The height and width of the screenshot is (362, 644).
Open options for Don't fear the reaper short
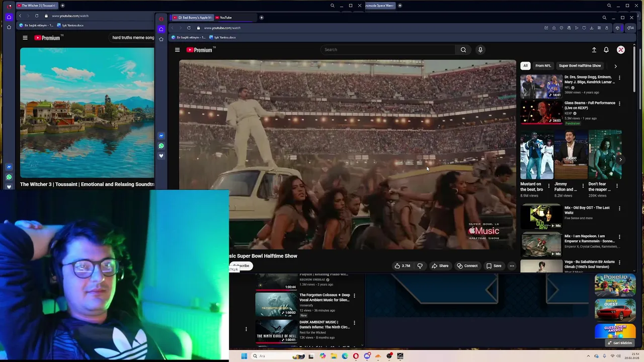617,186
